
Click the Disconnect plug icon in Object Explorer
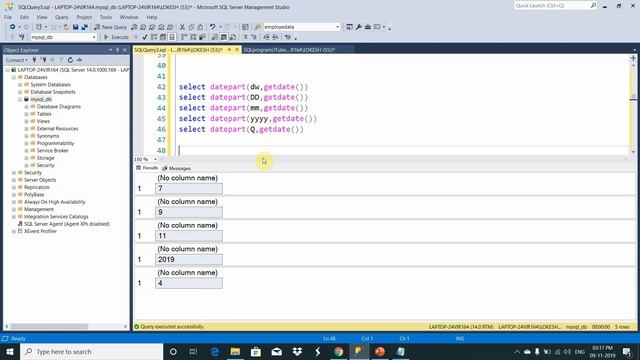43,60
